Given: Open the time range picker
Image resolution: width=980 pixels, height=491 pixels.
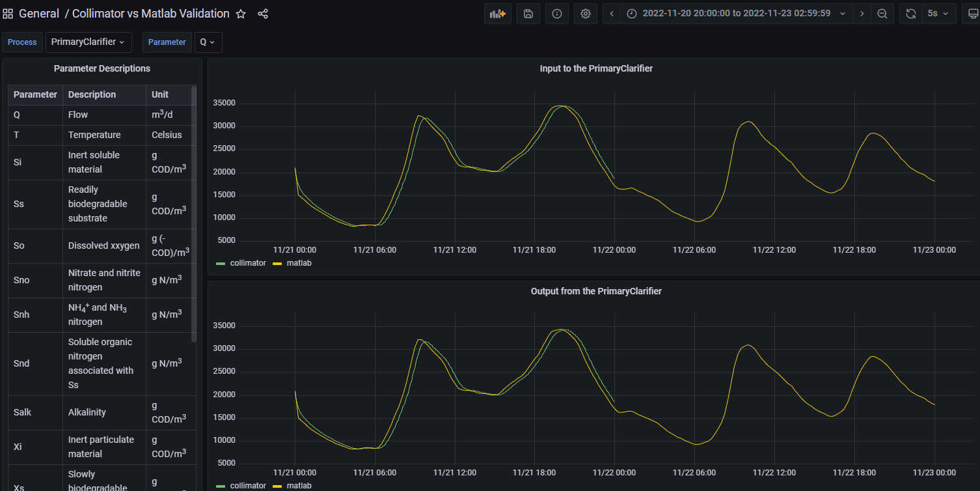Looking at the screenshot, I should pyautogui.click(x=737, y=14).
